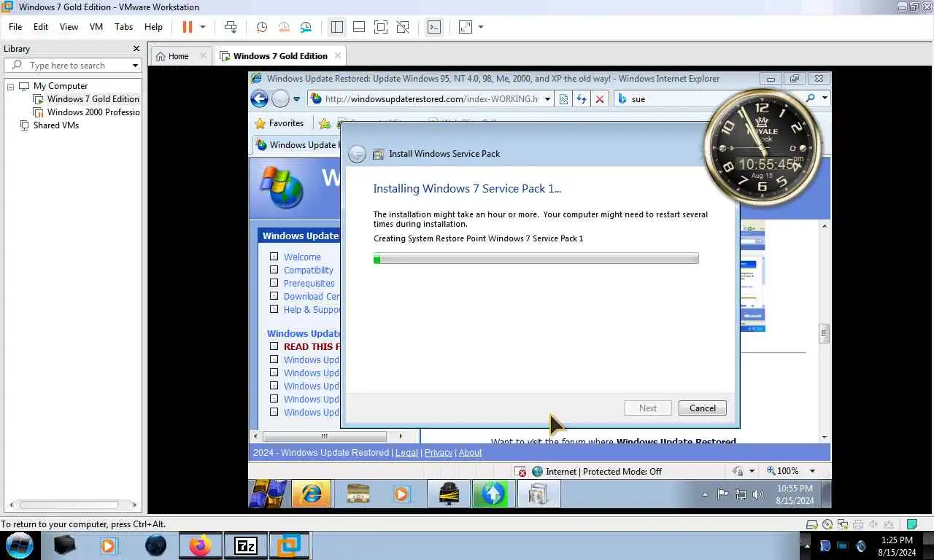
Task: Click the Internet Explorer Back button
Action: tap(259, 98)
